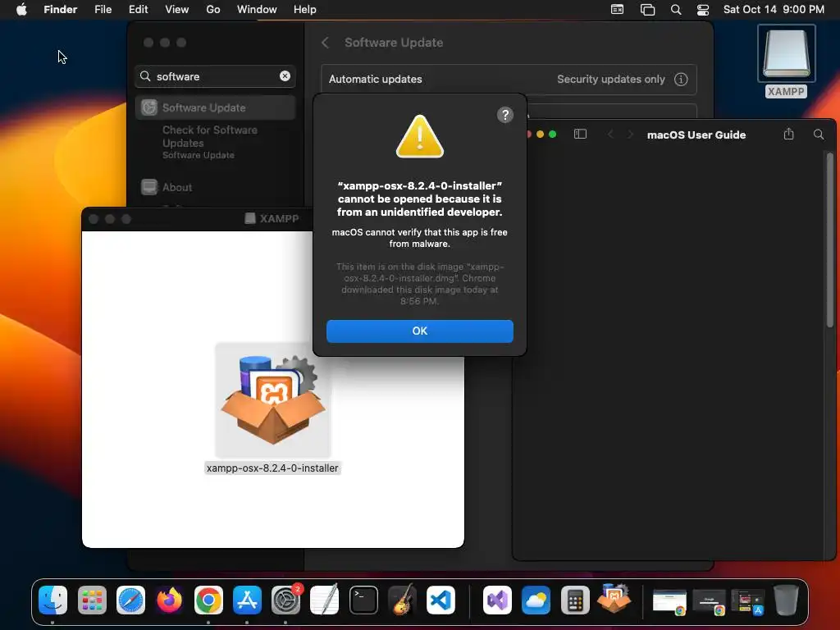Go forward in macOS User Guide

630,135
